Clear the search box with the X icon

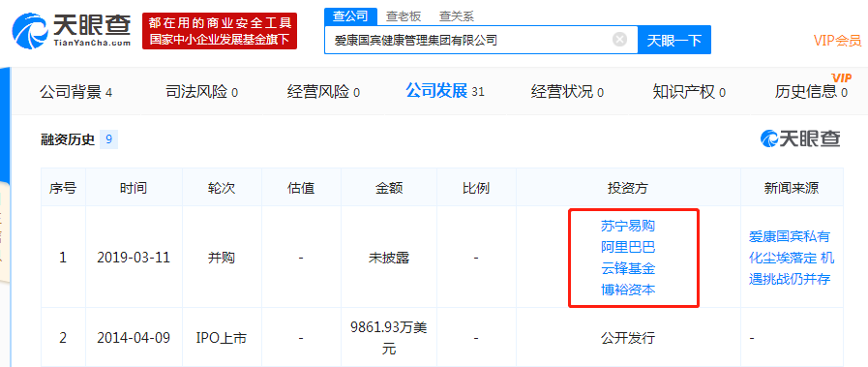[620, 40]
